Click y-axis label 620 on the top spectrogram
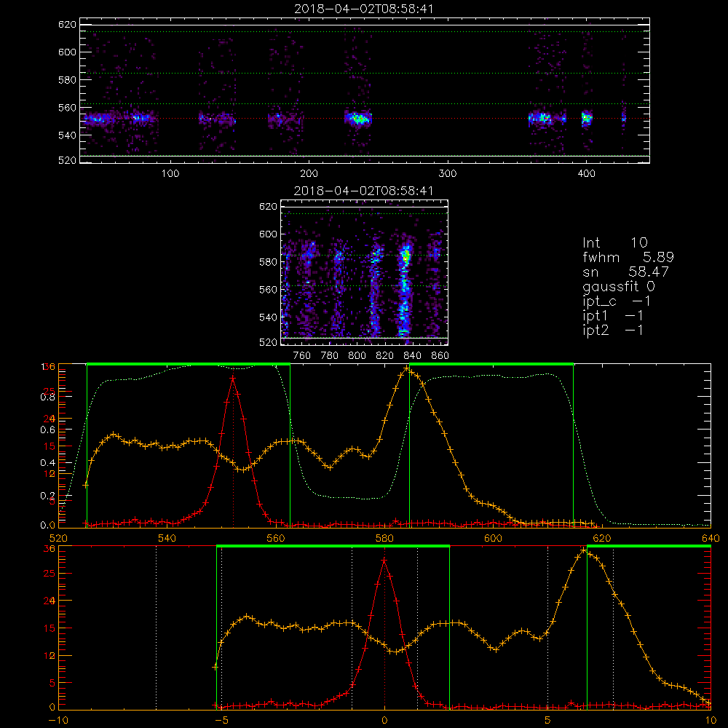 point(67,25)
